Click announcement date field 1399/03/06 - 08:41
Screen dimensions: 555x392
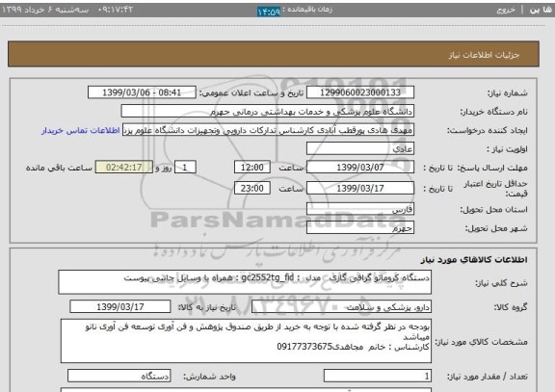142,92
